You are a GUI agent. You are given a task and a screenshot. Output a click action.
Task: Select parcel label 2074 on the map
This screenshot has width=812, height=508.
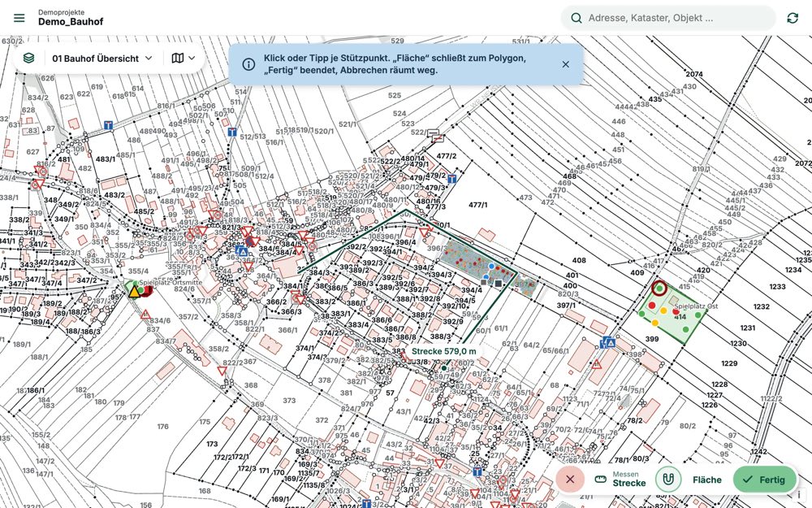tap(694, 74)
